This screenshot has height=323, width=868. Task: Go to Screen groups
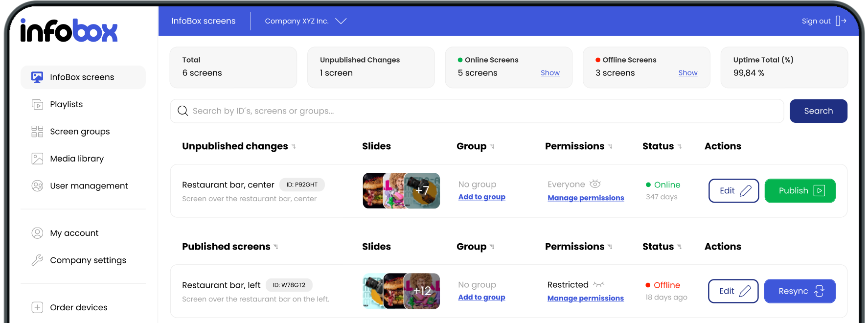click(x=80, y=132)
